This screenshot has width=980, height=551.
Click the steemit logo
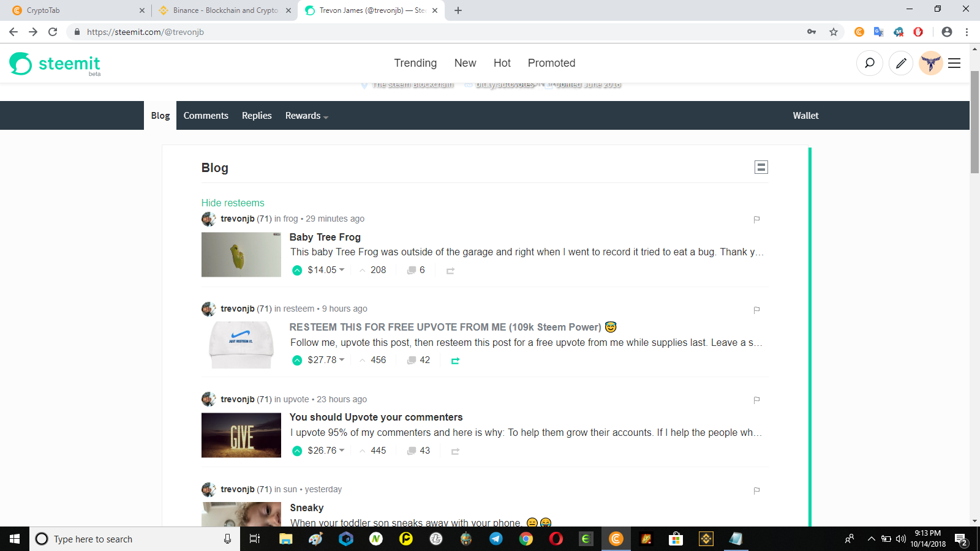pyautogui.click(x=54, y=63)
